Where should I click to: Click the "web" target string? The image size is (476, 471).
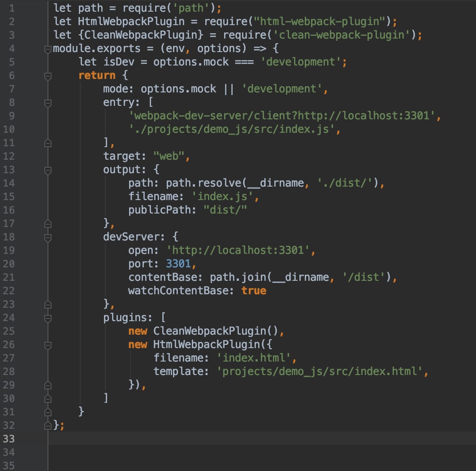coord(169,156)
